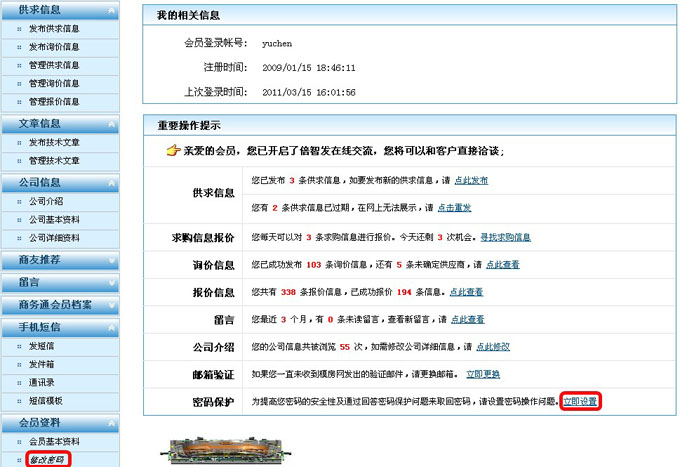This screenshot has width=680, height=467.
Task: Select 管理询价信息 from the sidebar
Action: [x=53, y=83]
